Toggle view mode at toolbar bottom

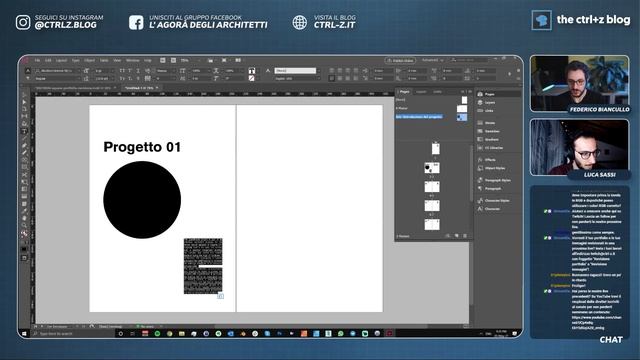click(24, 258)
